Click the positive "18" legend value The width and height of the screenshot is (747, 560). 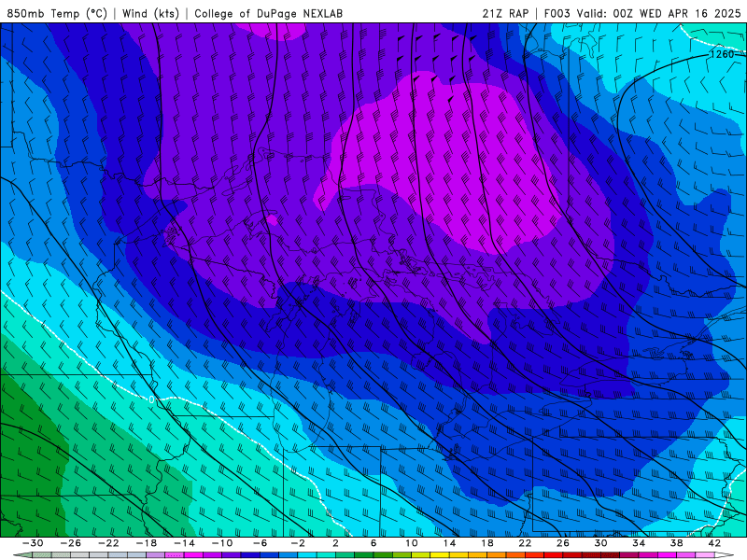pos(486,543)
